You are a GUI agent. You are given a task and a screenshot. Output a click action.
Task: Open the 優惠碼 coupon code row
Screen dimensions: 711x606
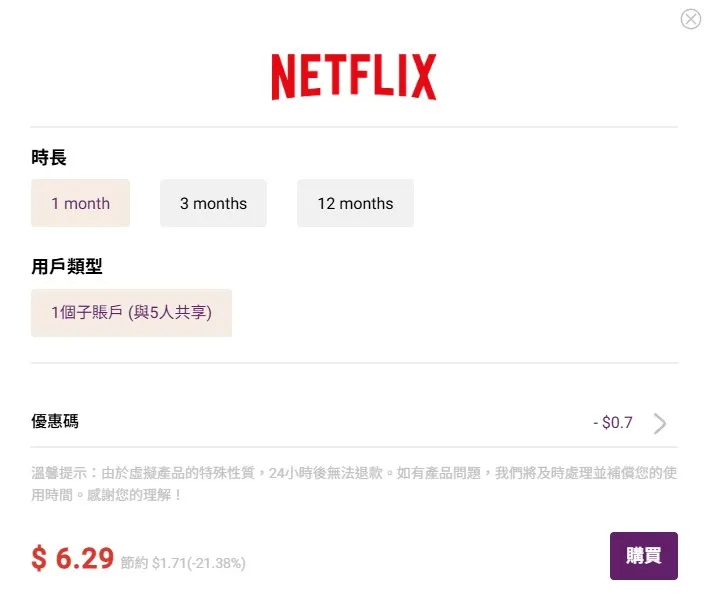[355, 422]
